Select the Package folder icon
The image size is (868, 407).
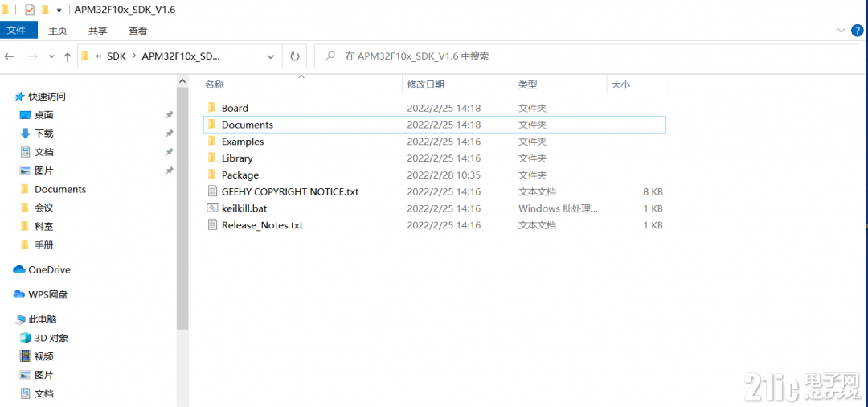point(211,175)
